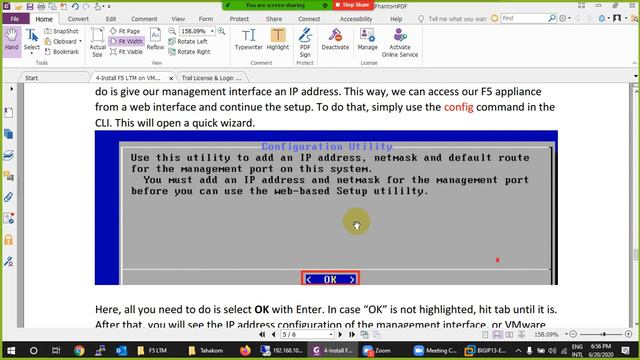Open the pages panel in left sidebar
Viewport: 640px width, 360px height.
pos(9,134)
